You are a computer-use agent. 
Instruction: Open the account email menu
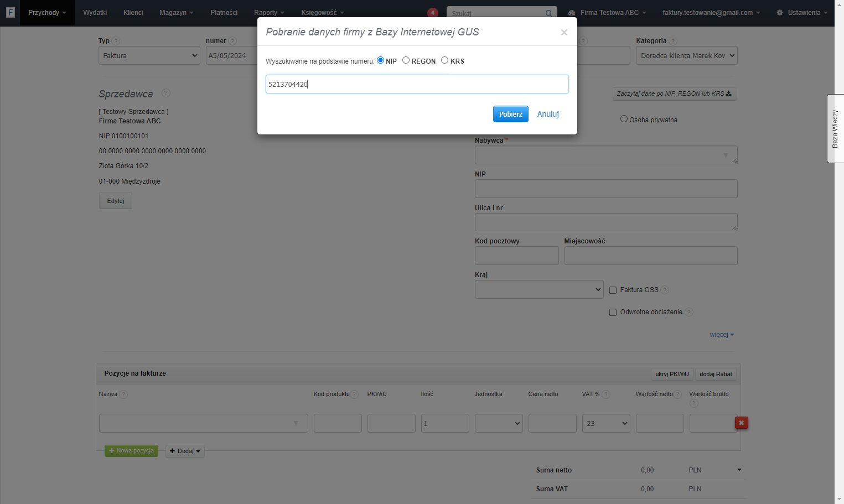(x=711, y=13)
